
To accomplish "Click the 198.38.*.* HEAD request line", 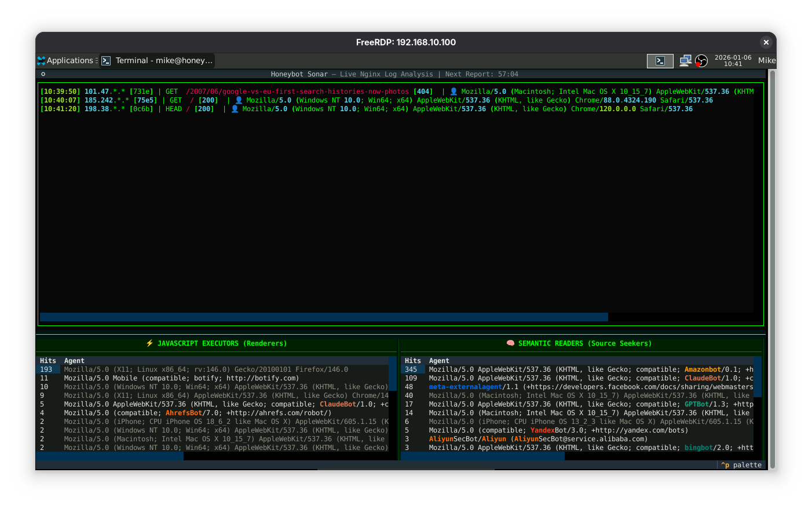I will click(x=367, y=109).
